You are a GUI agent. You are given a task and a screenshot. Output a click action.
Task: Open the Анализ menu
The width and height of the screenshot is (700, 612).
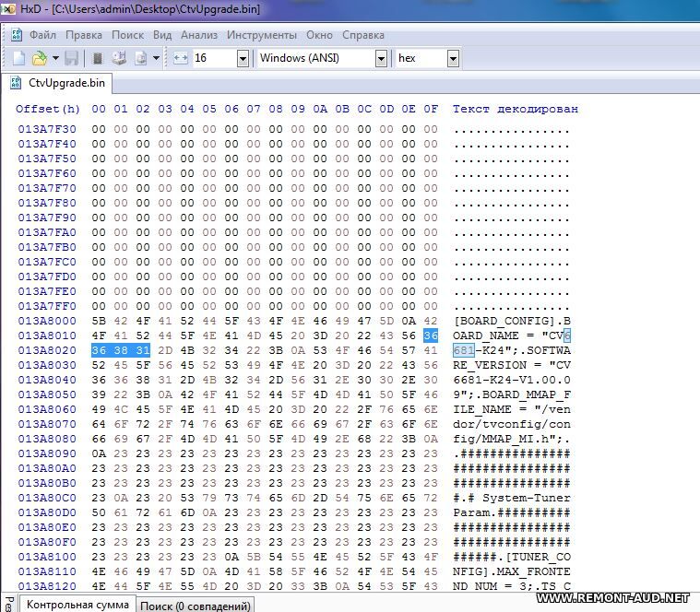click(x=199, y=35)
